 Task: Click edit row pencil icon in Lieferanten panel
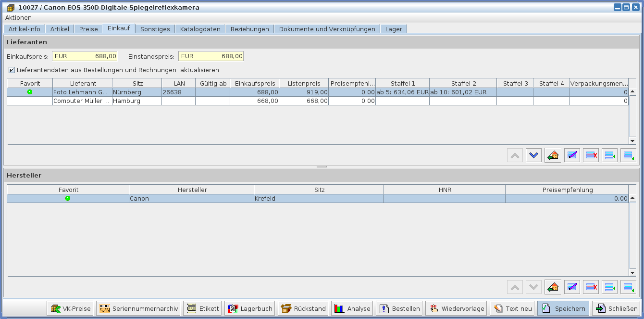[572, 155]
